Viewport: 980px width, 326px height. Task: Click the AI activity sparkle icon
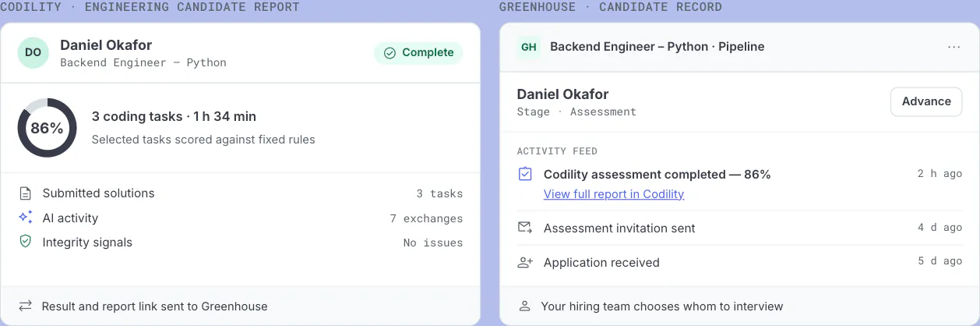click(26, 218)
